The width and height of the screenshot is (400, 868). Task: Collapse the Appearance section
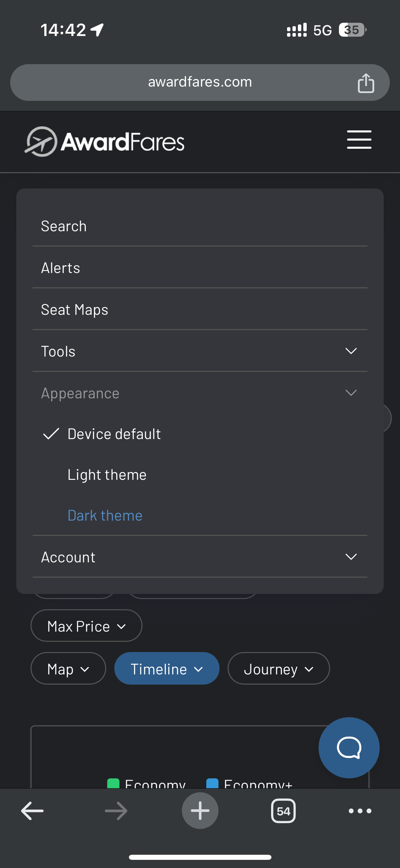tap(199, 393)
